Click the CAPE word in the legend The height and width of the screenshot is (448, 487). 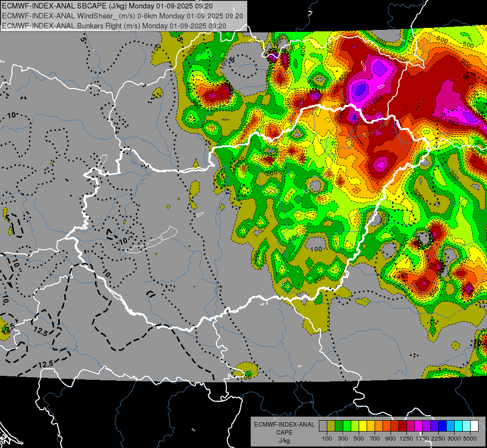(x=284, y=432)
